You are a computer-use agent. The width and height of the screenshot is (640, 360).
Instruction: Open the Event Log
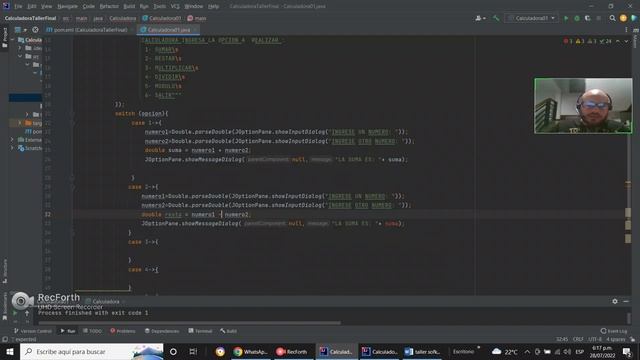[614, 331]
